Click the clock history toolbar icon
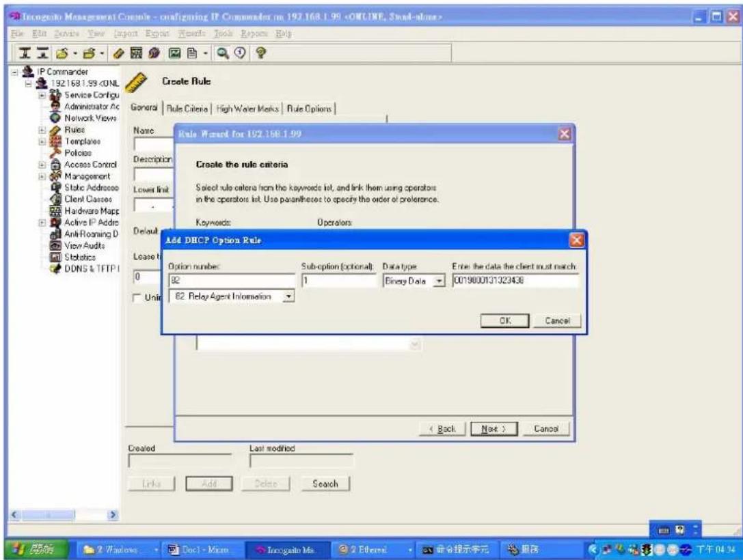 click(240, 53)
